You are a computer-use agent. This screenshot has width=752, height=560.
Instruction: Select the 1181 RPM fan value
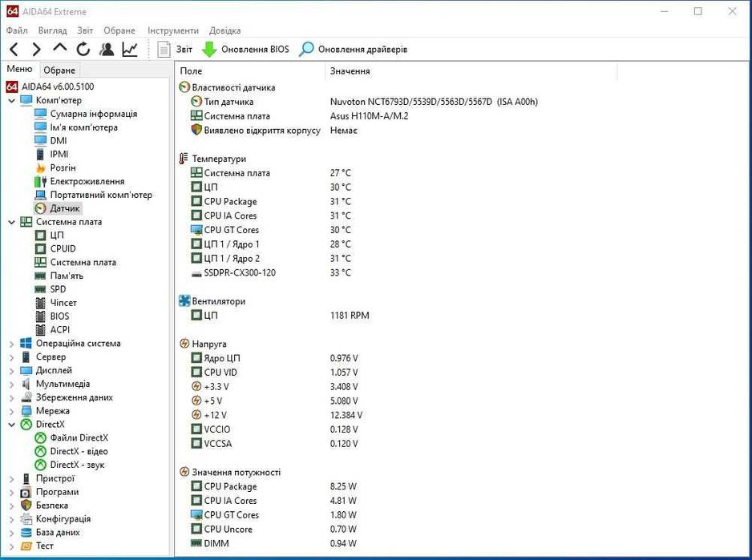pos(350,316)
